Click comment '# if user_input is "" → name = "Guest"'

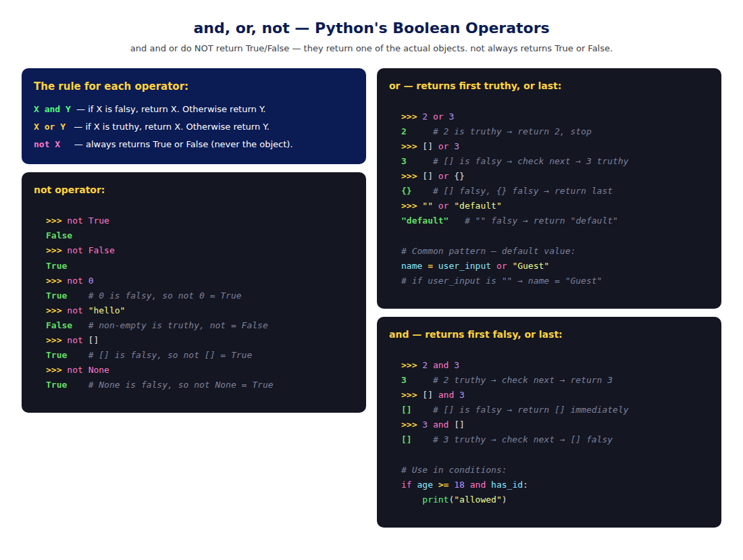click(501, 281)
